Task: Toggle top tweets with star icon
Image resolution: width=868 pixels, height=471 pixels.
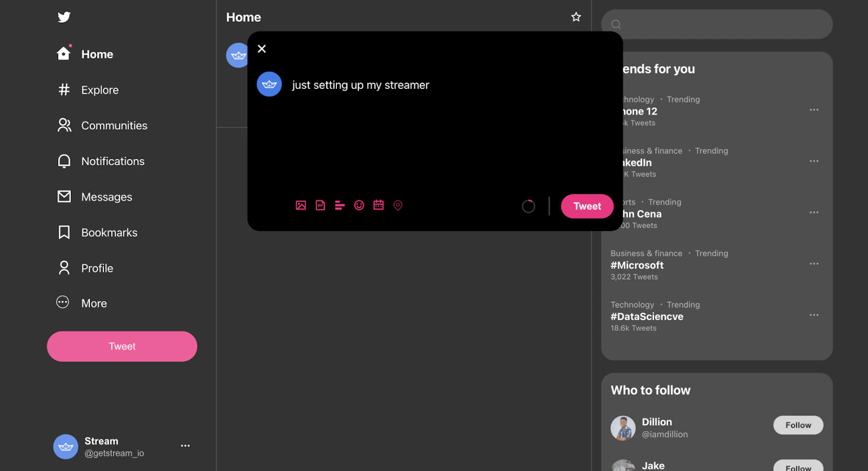Action: 576,17
